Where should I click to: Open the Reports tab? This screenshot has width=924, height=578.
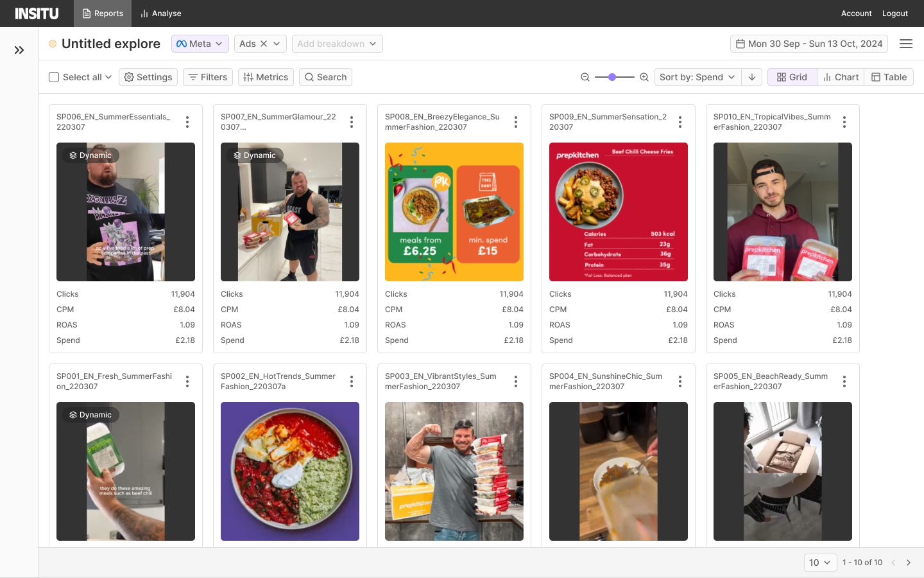(103, 13)
